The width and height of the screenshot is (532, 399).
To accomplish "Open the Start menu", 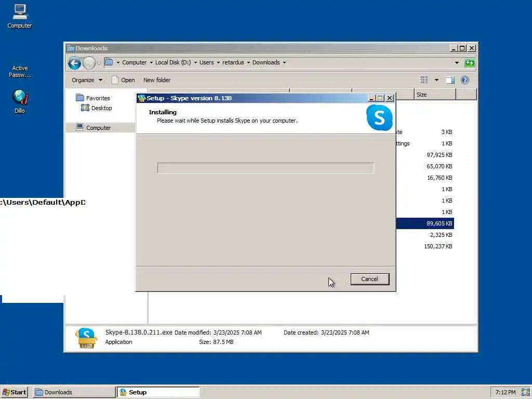I will [x=14, y=392].
